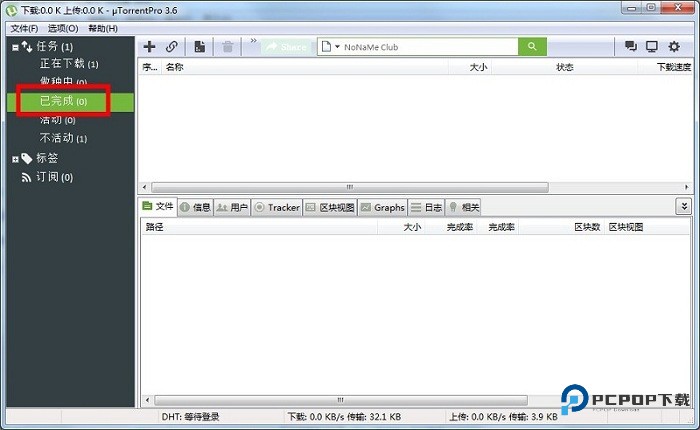
Task: Click the Share button in toolbar
Action: point(286,47)
